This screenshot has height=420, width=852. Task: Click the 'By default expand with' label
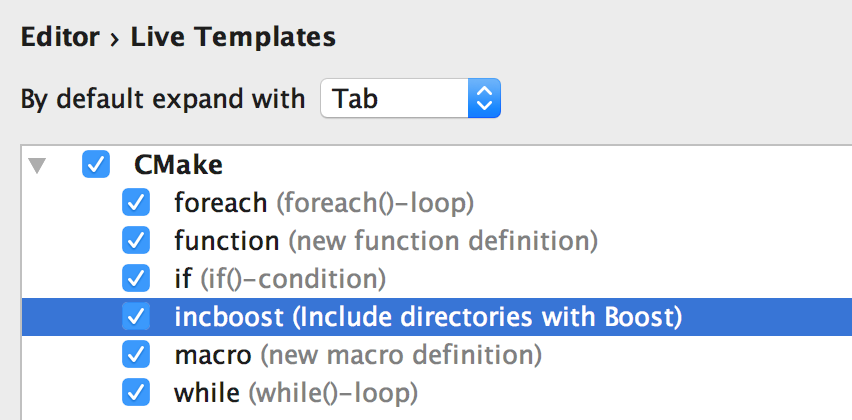tap(163, 99)
